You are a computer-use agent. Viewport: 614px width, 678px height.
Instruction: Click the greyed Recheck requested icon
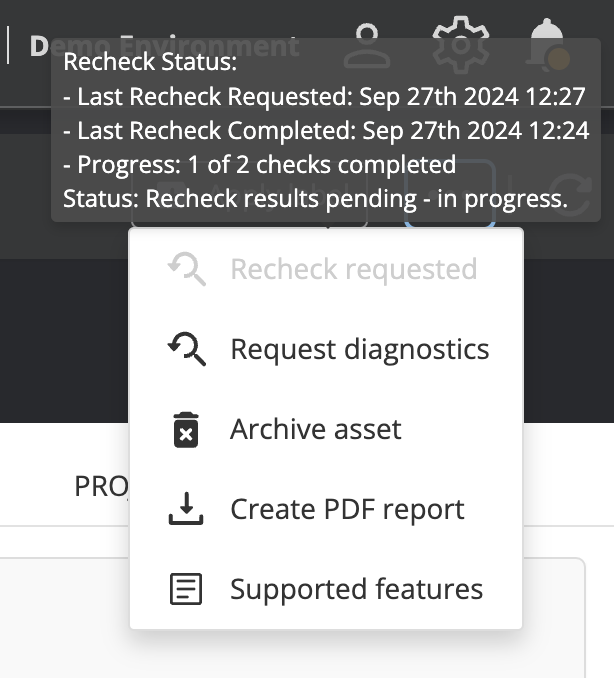coord(186,269)
